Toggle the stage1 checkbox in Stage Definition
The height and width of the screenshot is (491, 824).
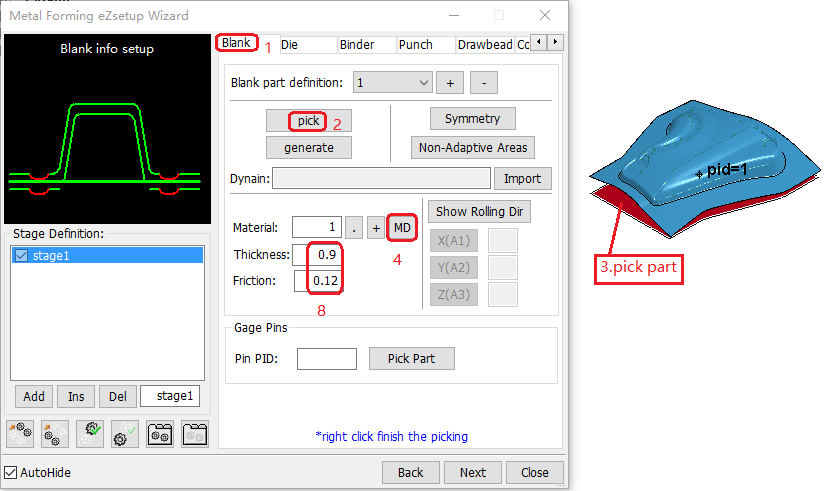22,255
